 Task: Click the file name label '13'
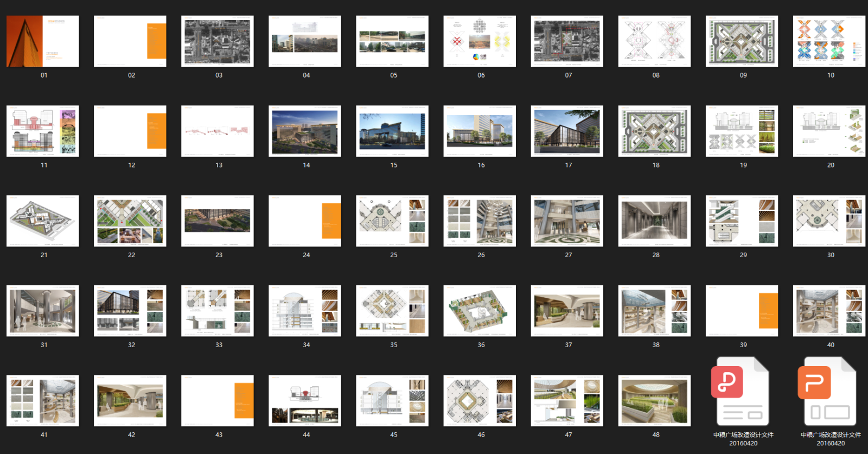(219, 165)
